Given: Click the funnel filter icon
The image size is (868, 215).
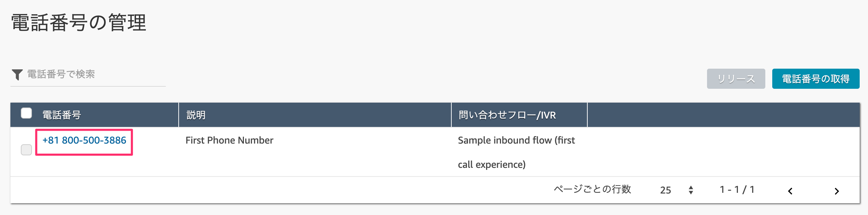Looking at the screenshot, I should click(x=17, y=75).
